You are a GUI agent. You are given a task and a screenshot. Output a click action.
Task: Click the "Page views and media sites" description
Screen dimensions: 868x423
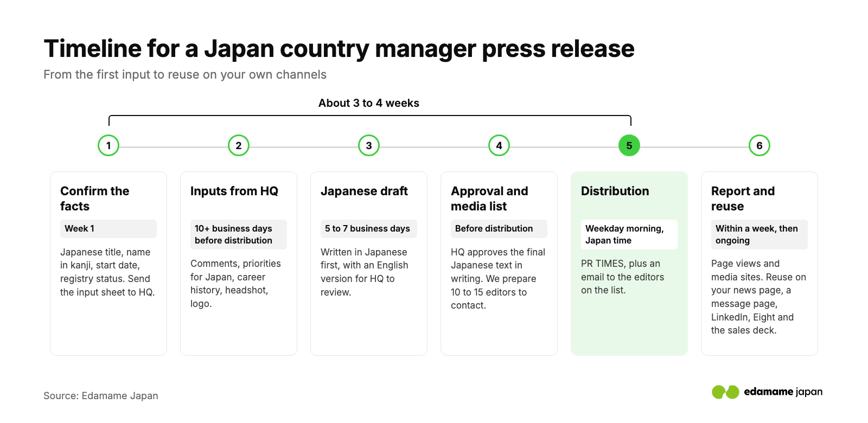(758, 297)
